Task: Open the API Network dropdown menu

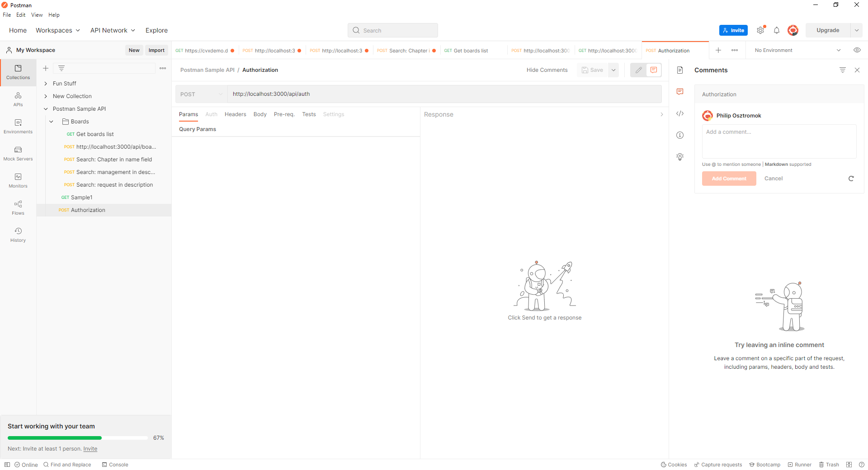Action: (x=113, y=30)
